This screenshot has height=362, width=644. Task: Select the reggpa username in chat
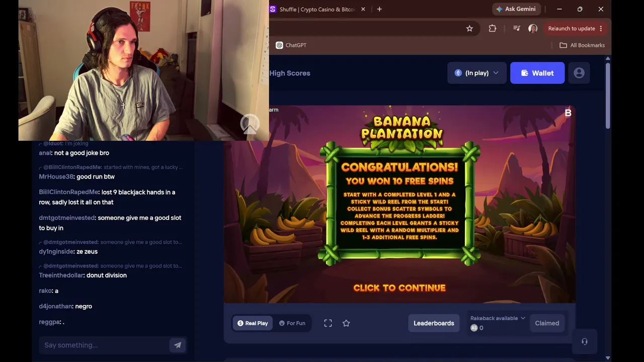point(49,322)
